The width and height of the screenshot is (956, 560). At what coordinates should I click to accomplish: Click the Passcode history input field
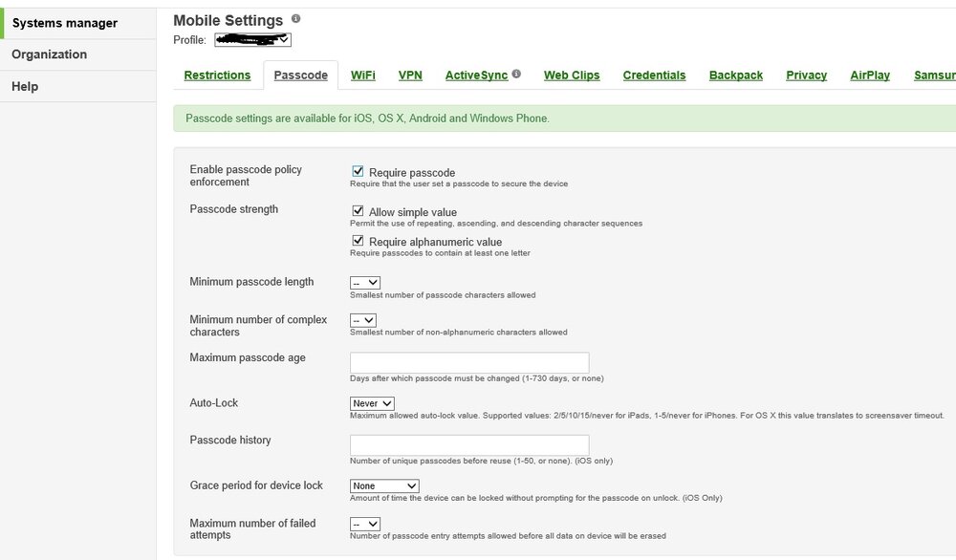click(469, 444)
